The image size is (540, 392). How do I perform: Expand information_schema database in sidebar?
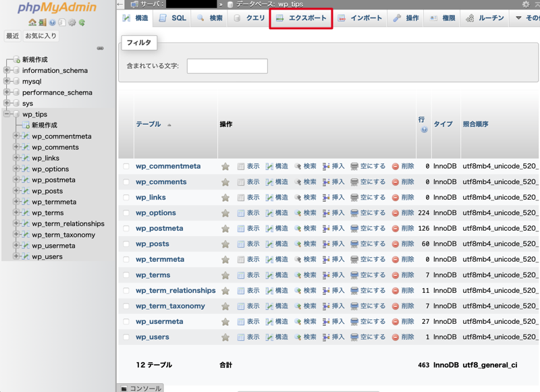[x=7, y=70]
